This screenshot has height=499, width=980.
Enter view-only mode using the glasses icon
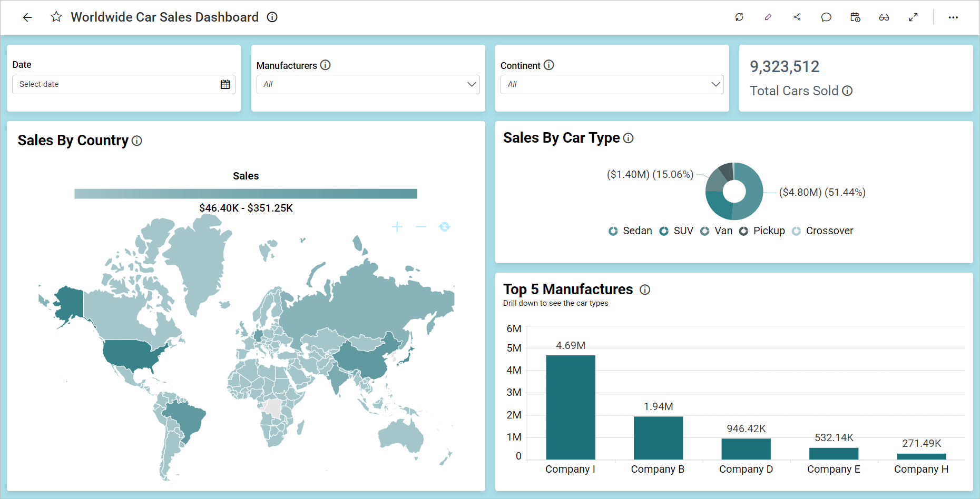pos(884,17)
